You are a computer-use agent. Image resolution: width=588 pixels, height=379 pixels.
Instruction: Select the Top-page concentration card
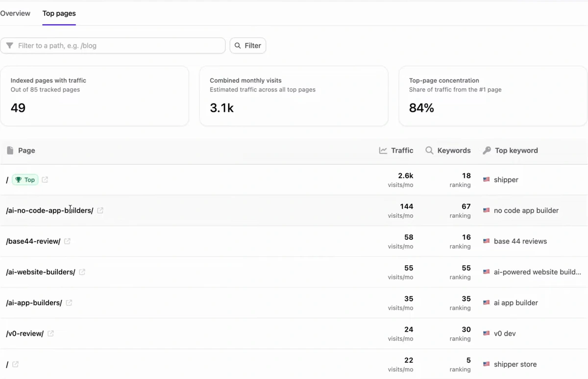coord(493,96)
